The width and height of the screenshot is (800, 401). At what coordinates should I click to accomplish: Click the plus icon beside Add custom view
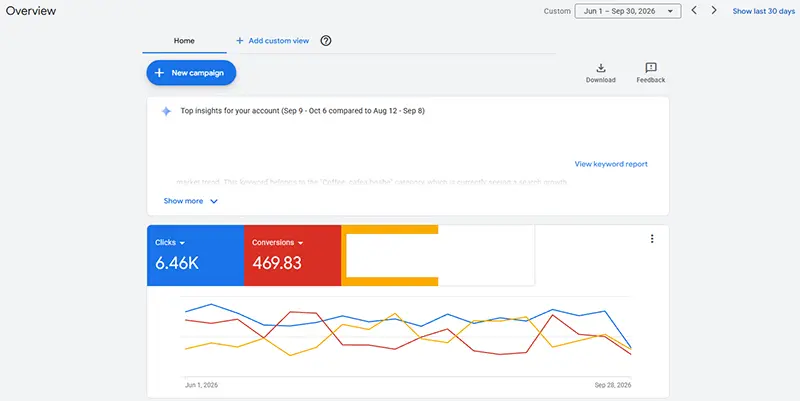[x=239, y=41]
